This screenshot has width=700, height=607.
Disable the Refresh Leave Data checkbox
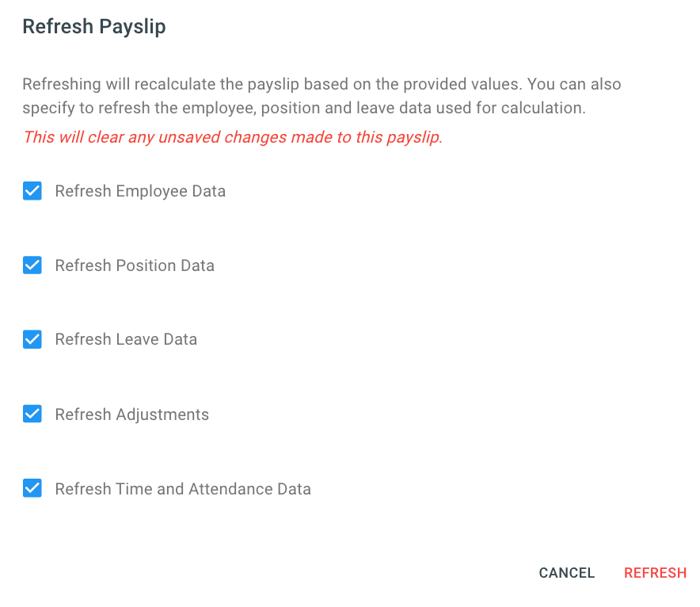[32, 339]
